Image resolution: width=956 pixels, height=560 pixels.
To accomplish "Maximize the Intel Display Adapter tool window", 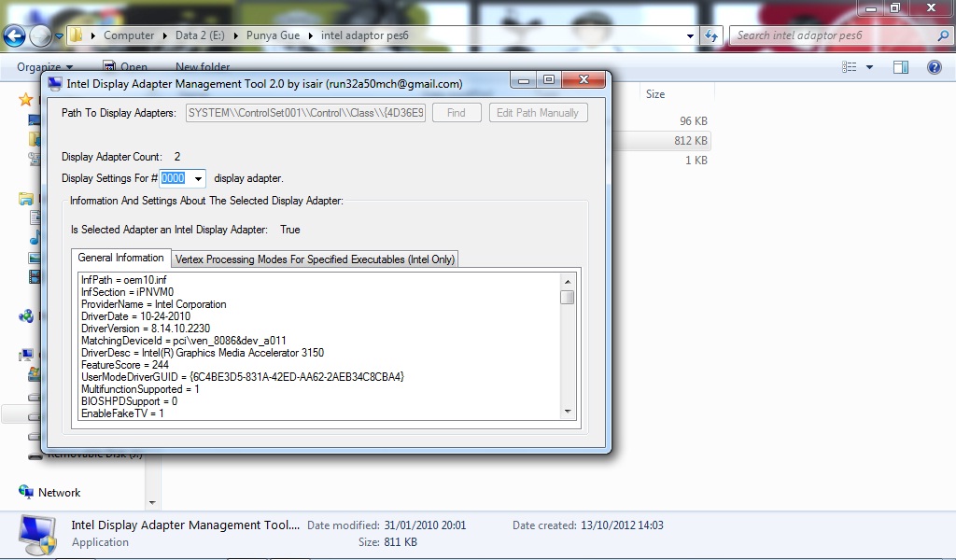I will [x=549, y=80].
